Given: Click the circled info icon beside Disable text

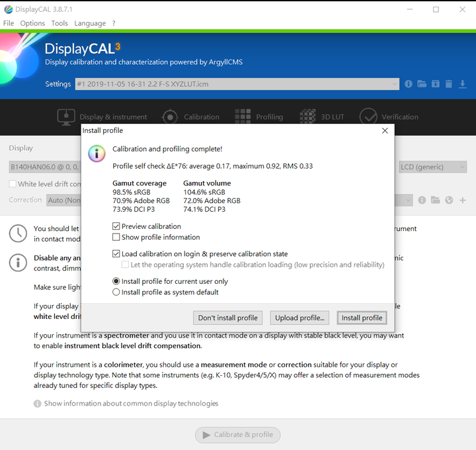Looking at the screenshot, I should pyautogui.click(x=18, y=263).
